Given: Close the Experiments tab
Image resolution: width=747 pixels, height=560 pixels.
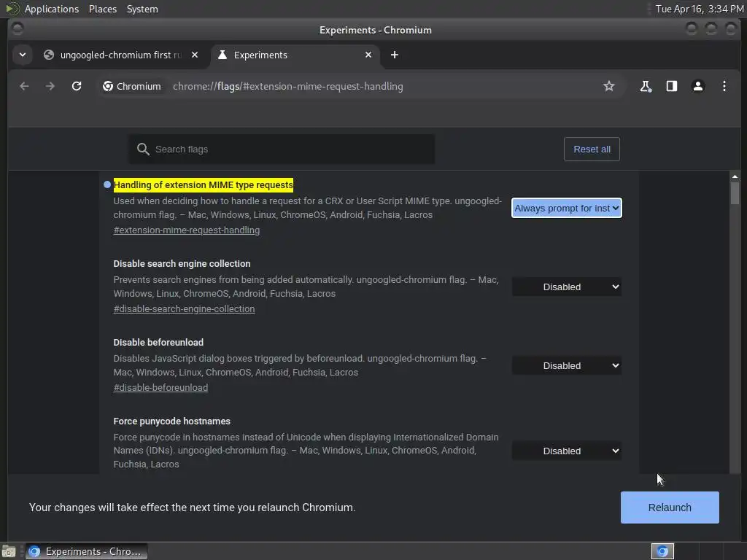Looking at the screenshot, I should (368, 55).
